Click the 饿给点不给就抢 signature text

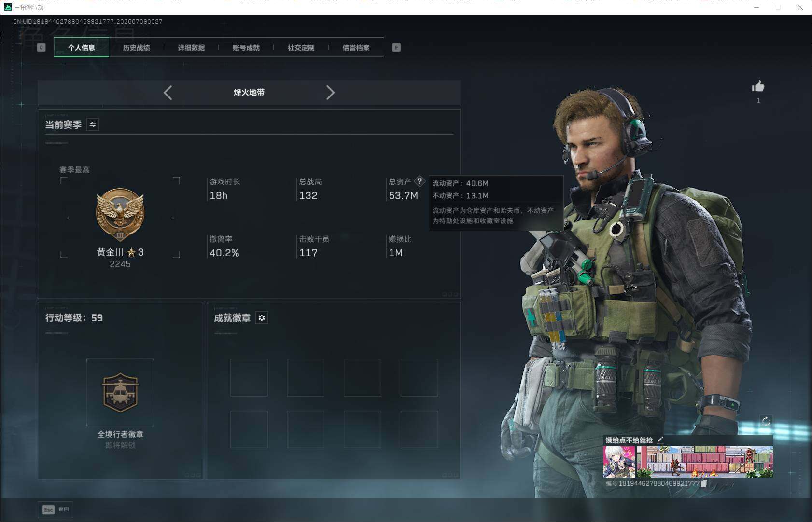(x=629, y=440)
